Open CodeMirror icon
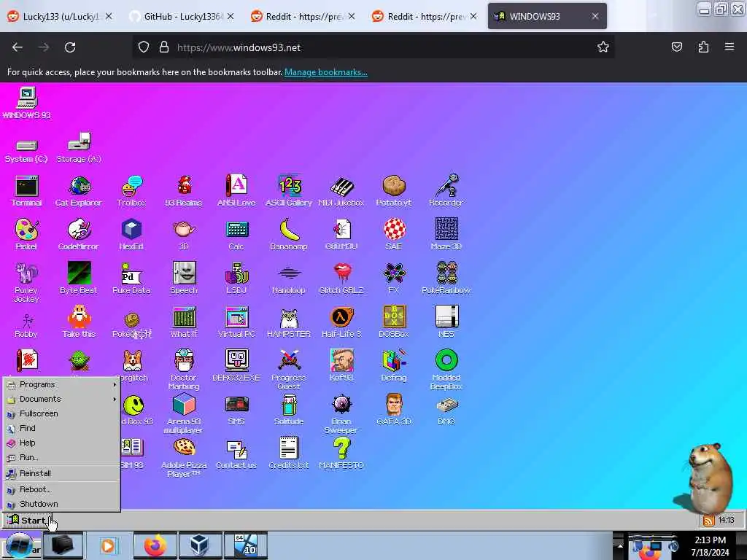The height and width of the screenshot is (560, 747). 79,234
